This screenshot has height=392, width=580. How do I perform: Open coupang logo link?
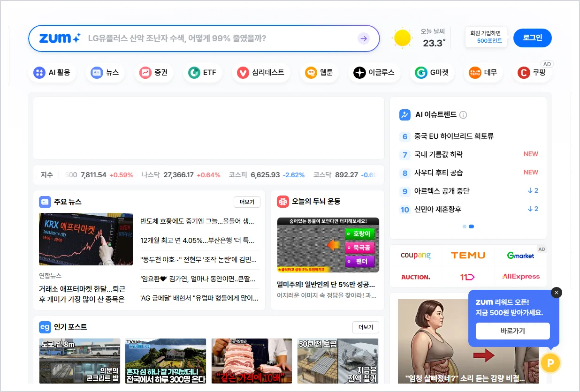click(416, 256)
